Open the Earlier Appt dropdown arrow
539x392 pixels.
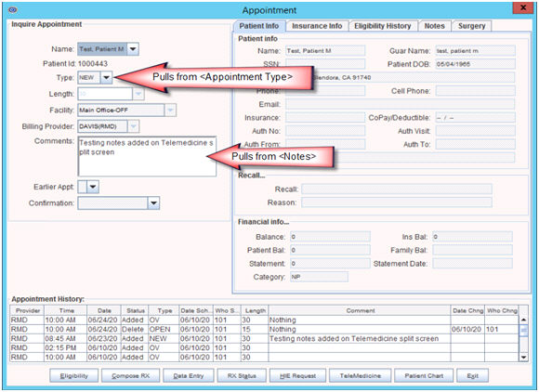[x=93, y=187]
